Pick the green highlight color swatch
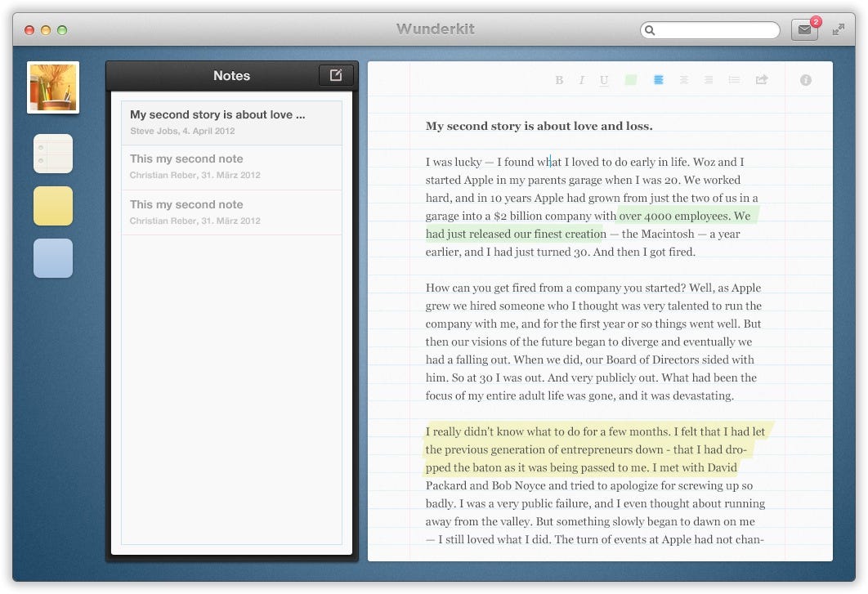Screen dimensions: 868x594 coord(630,80)
